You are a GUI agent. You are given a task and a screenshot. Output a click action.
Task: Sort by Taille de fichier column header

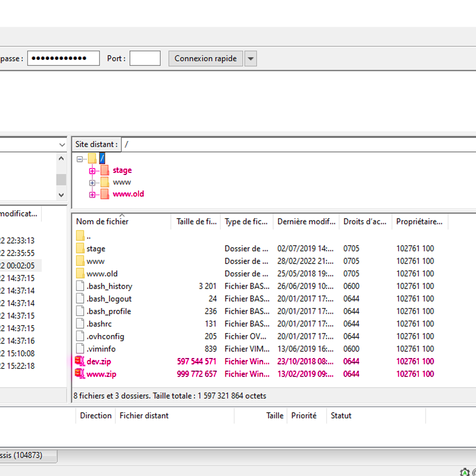(x=196, y=221)
